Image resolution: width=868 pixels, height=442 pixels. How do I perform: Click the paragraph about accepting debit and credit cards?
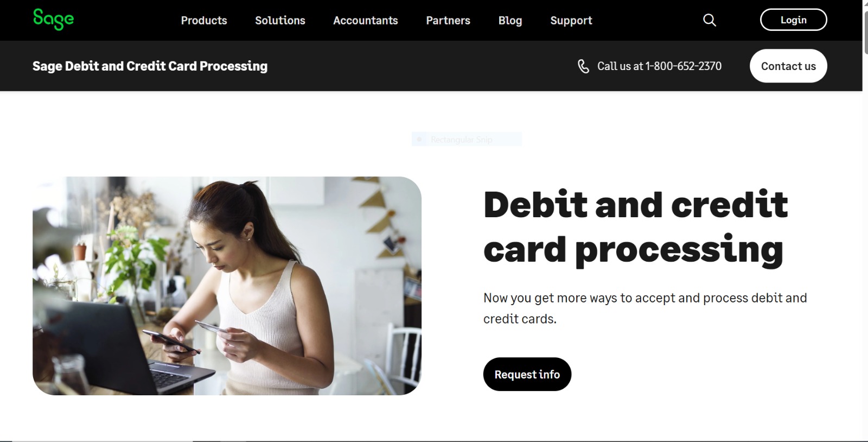tap(645, 308)
